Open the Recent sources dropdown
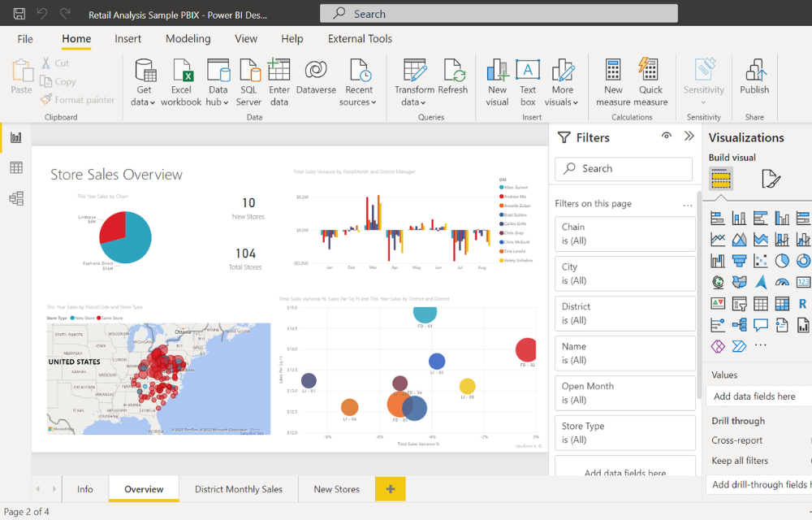Screen dimensions: 812x520 [358, 102]
